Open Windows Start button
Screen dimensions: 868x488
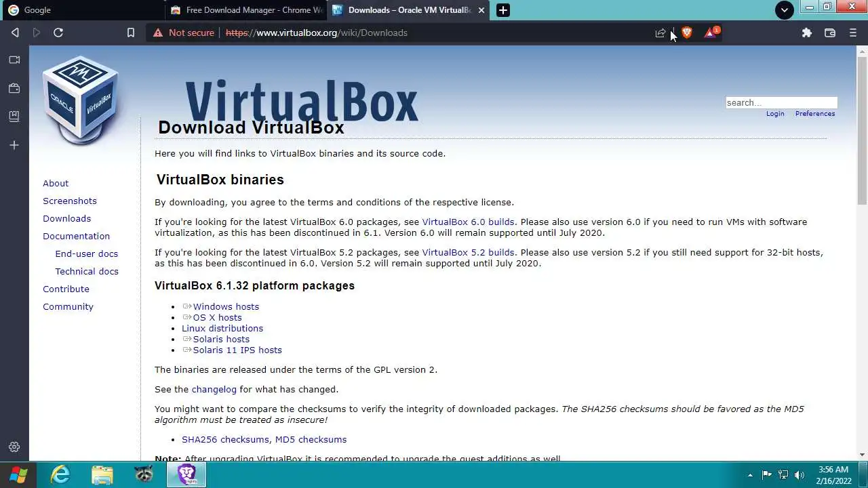point(18,474)
